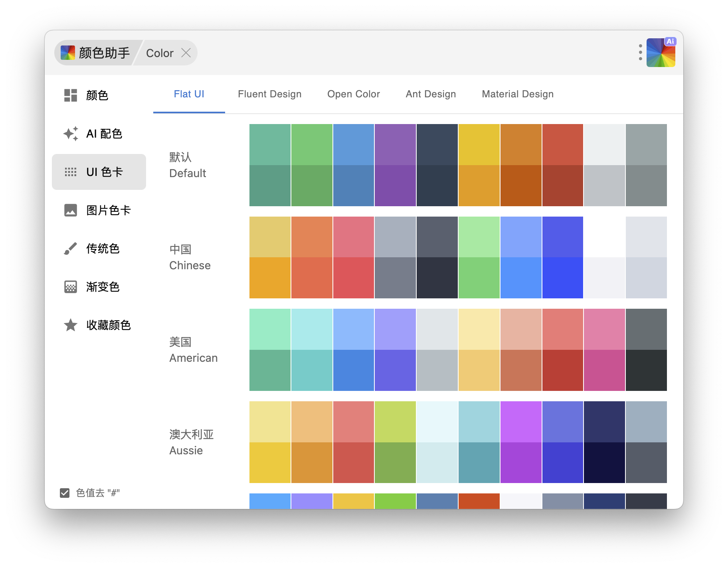
Task: Pick the purple swatch in Default top row
Action: click(x=395, y=144)
